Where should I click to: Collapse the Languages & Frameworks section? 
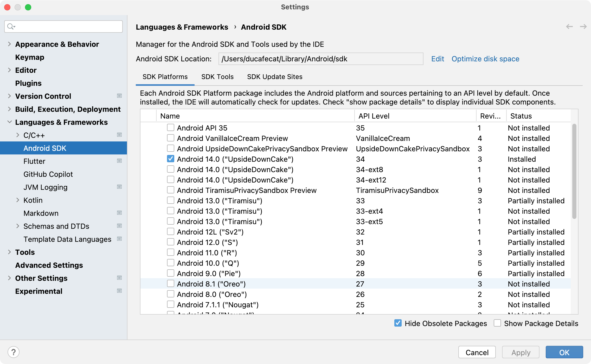point(9,122)
